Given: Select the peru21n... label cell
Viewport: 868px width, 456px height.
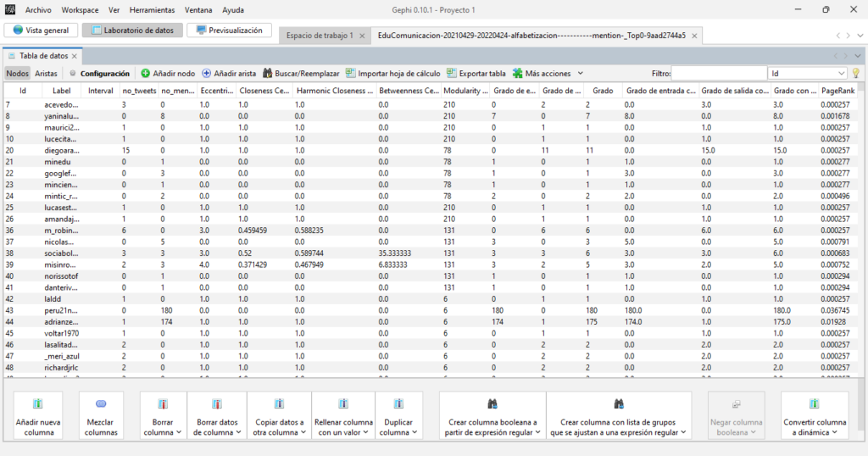Looking at the screenshot, I should [x=61, y=310].
